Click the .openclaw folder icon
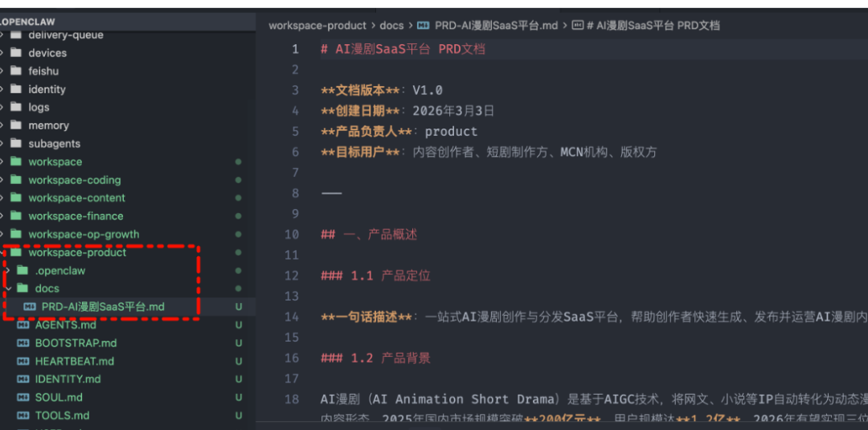 23,271
